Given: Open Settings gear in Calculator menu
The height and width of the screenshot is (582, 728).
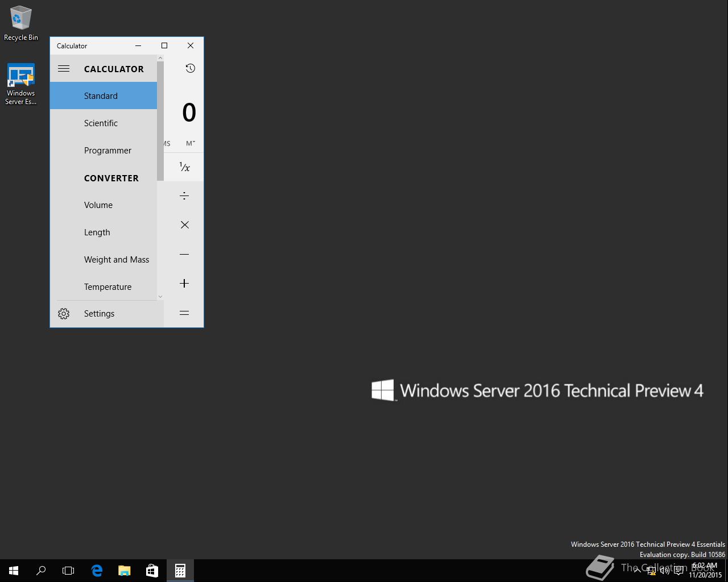Looking at the screenshot, I should pyautogui.click(x=64, y=314).
